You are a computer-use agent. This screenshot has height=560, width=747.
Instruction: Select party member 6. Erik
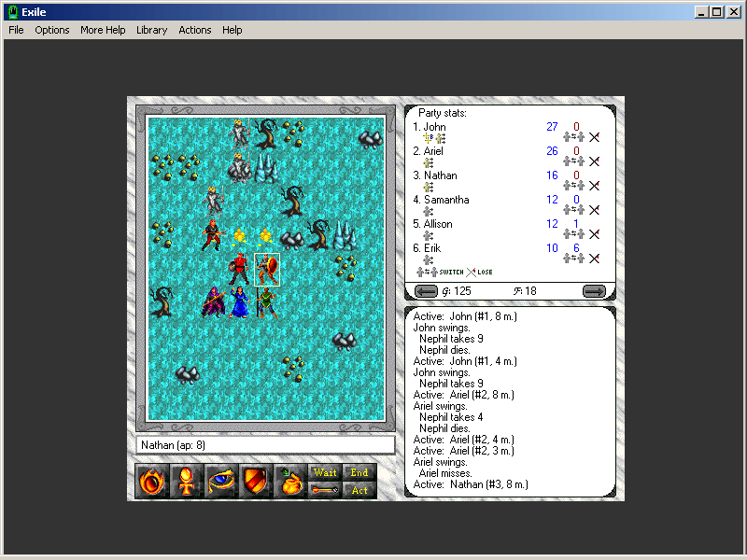coord(427,248)
